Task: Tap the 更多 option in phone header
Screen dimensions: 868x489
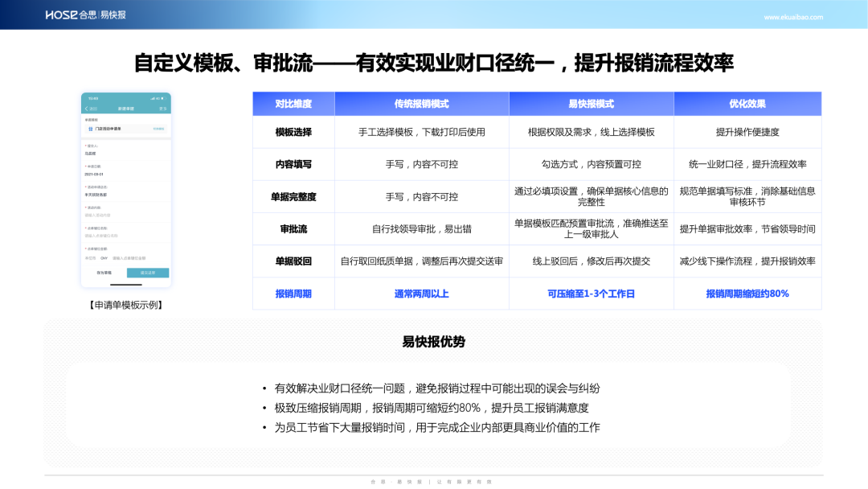Action: 163,109
